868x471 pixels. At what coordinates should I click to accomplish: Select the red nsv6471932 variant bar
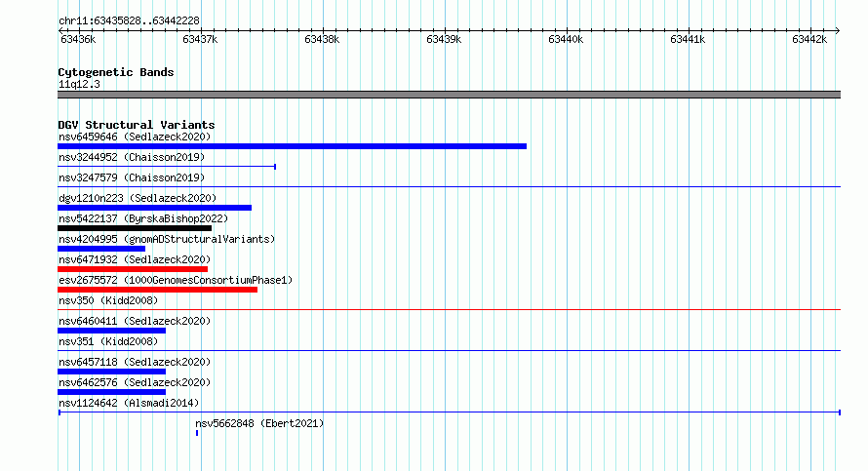click(133, 269)
